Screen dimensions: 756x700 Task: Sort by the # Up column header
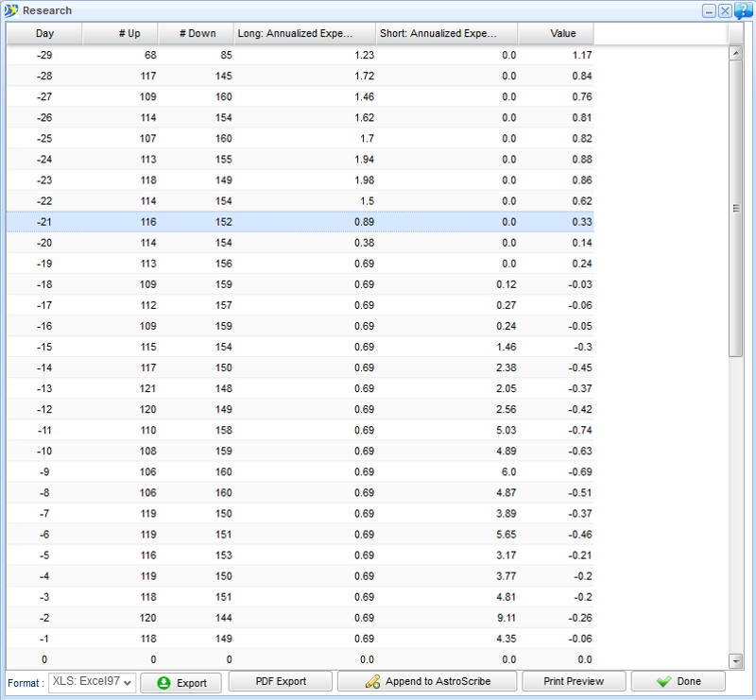click(120, 34)
